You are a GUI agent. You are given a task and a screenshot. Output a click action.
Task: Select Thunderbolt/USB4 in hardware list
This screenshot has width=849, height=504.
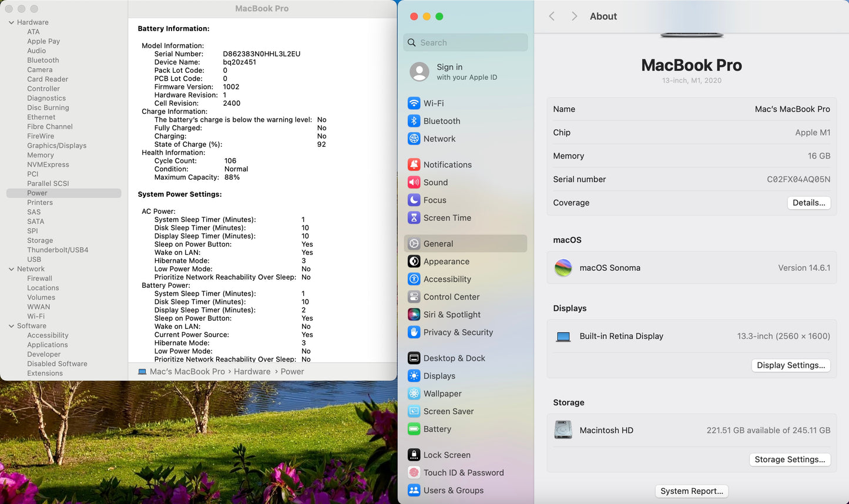click(58, 250)
